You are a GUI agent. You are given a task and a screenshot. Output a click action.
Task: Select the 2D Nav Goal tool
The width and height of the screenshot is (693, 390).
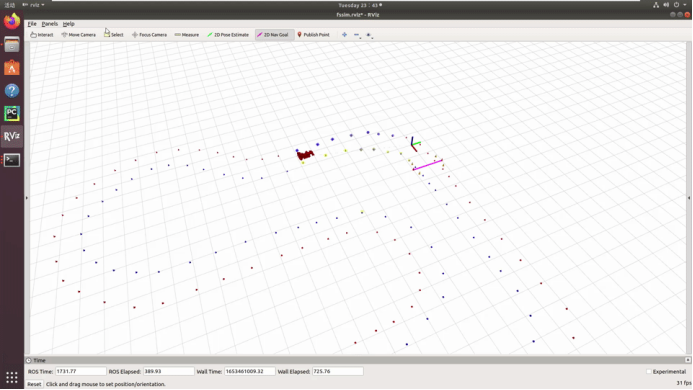273,34
